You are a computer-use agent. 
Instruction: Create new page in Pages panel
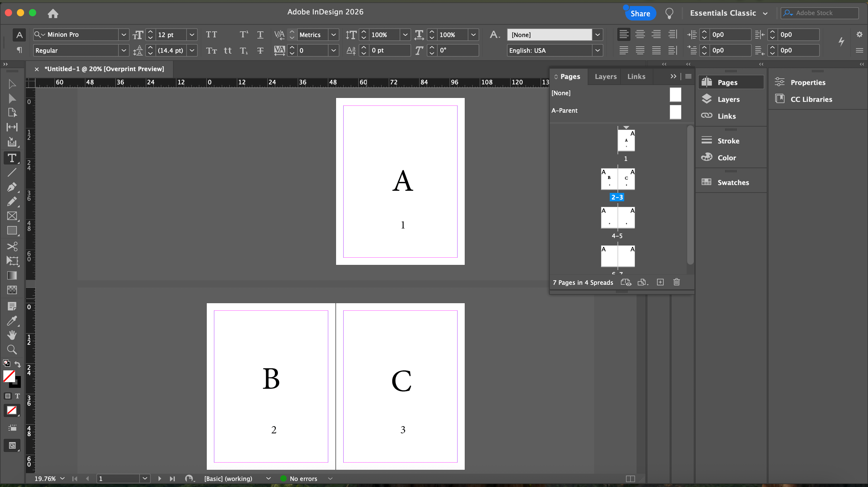click(660, 282)
